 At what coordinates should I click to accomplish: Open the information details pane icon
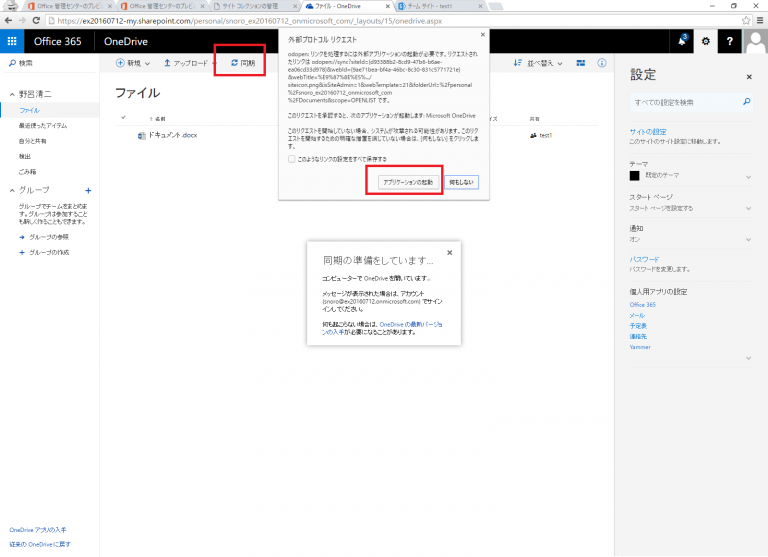(601, 63)
